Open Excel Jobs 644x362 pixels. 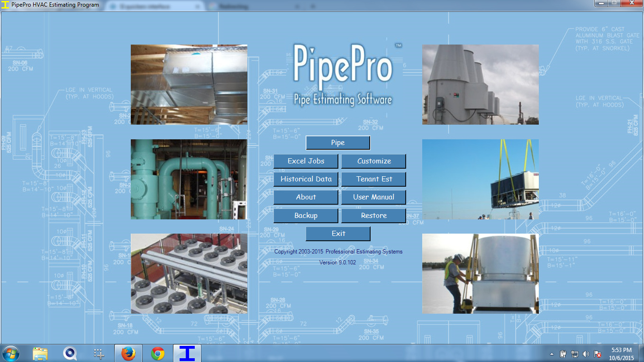click(306, 161)
